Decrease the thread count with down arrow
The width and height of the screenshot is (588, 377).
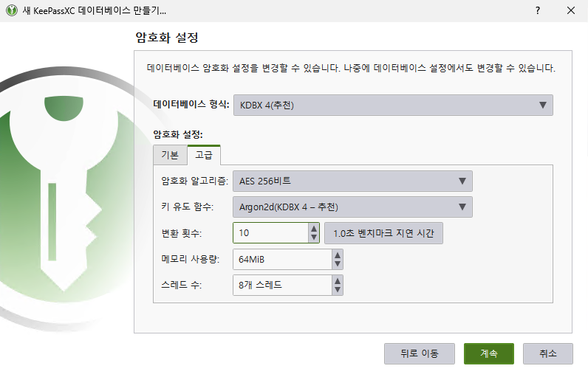tap(338, 289)
